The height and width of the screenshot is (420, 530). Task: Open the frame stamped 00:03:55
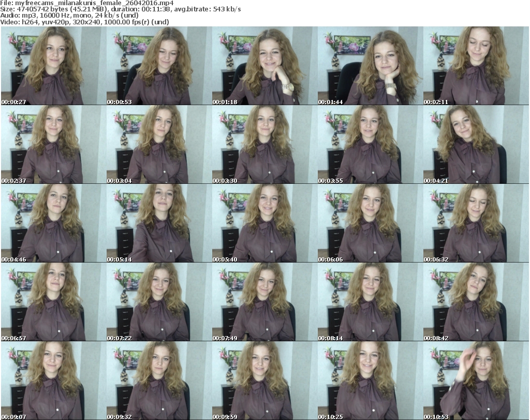click(x=370, y=144)
